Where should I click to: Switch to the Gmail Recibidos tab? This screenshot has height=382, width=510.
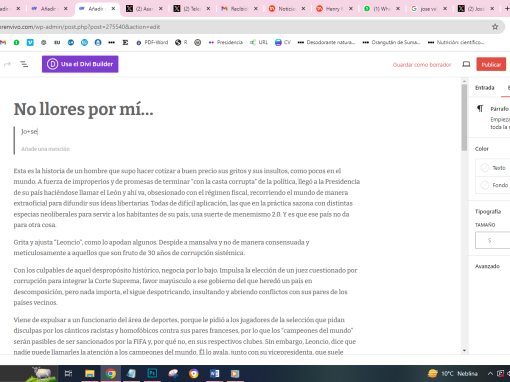tap(239, 9)
